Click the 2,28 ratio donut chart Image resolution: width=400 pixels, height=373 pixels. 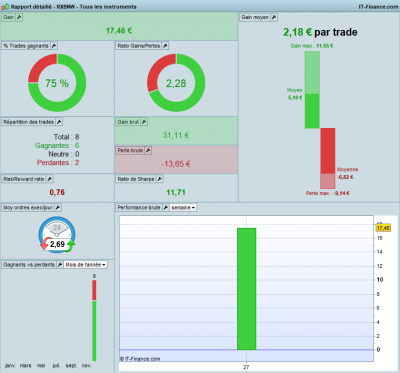tap(176, 83)
